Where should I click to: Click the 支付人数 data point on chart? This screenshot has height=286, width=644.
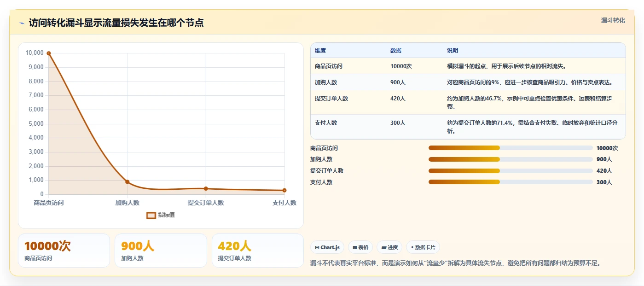click(284, 190)
